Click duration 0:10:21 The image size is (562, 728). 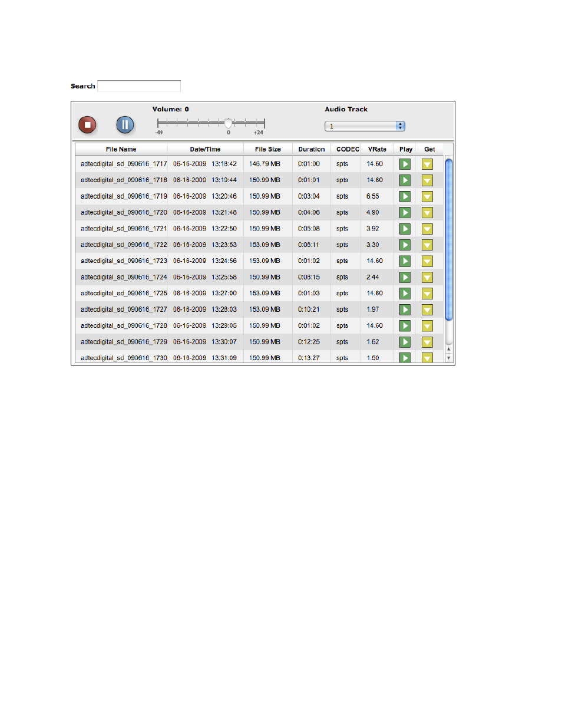coord(309,310)
